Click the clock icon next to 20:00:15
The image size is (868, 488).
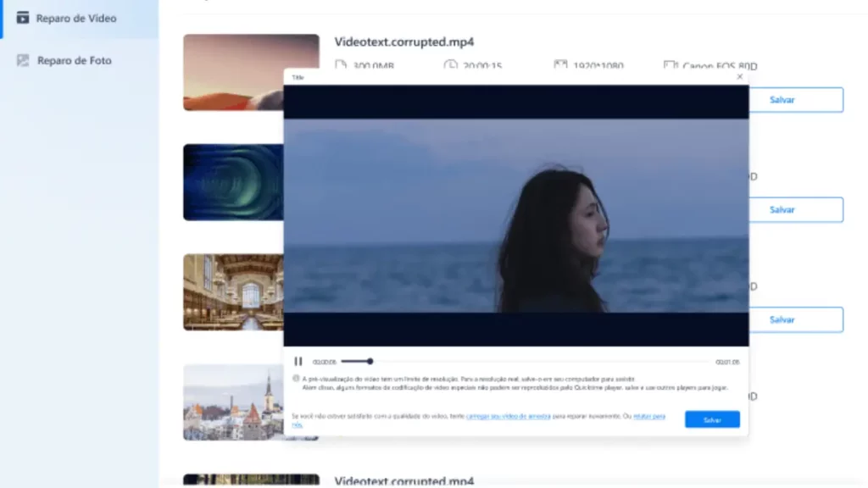click(x=451, y=65)
